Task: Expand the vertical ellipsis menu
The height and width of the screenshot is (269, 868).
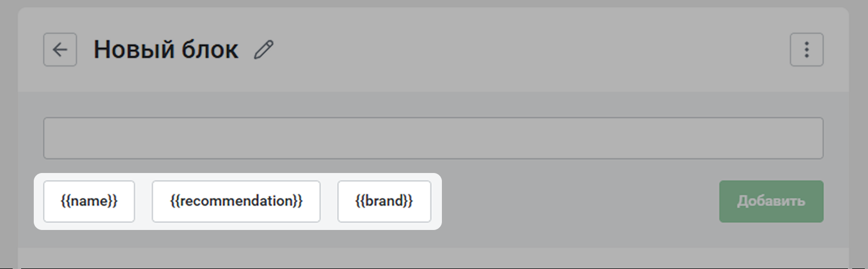Action: (x=806, y=50)
